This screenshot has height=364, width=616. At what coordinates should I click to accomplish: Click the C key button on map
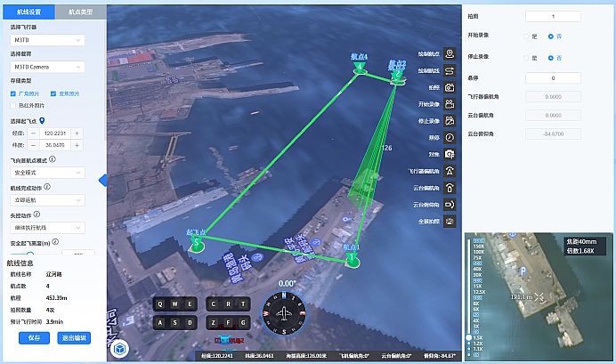pos(214,303)
